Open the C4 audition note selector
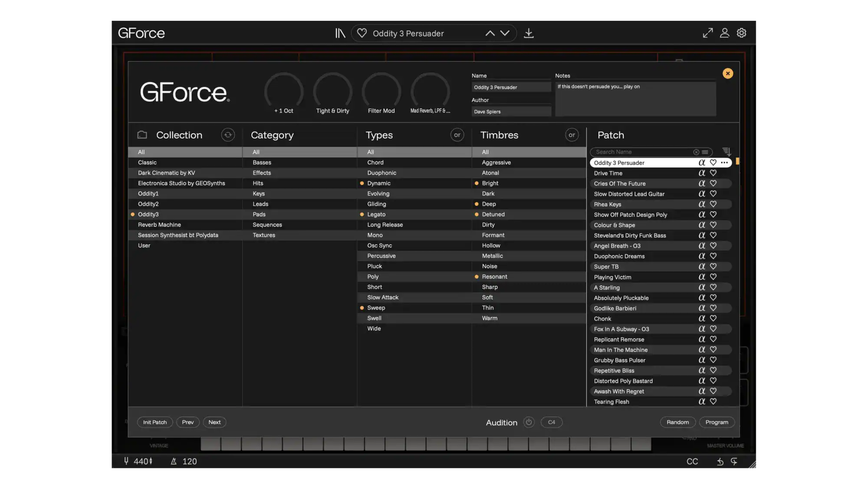 (552, 422)
